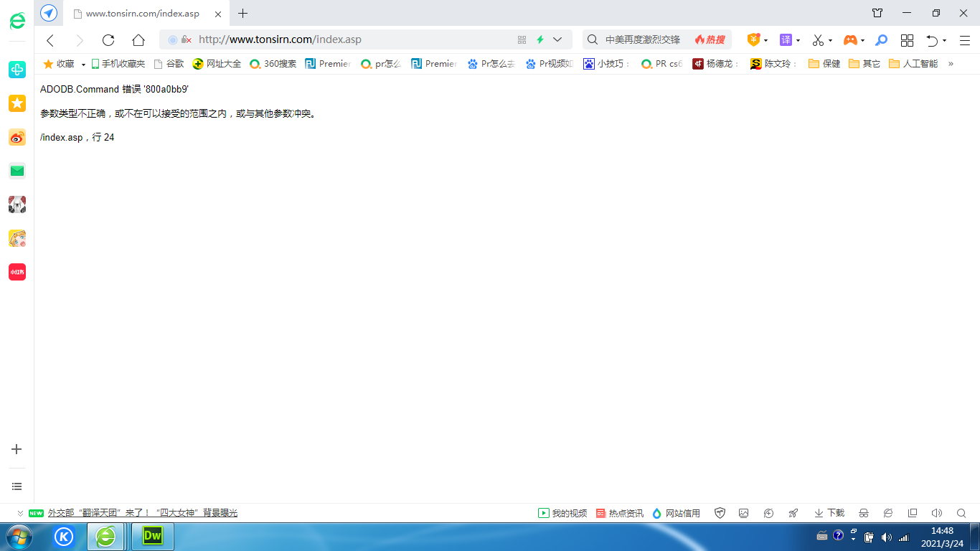Go to the browser home page
Screen dimensions: 980x551
tap(138, 40)
